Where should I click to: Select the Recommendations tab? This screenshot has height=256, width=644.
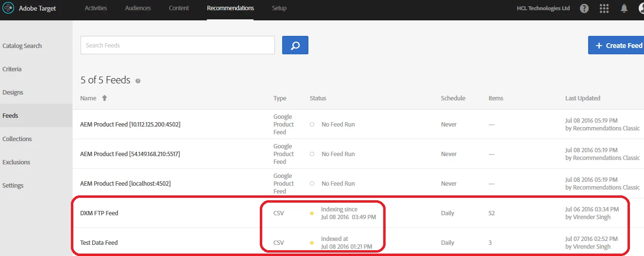click(230, 8)
